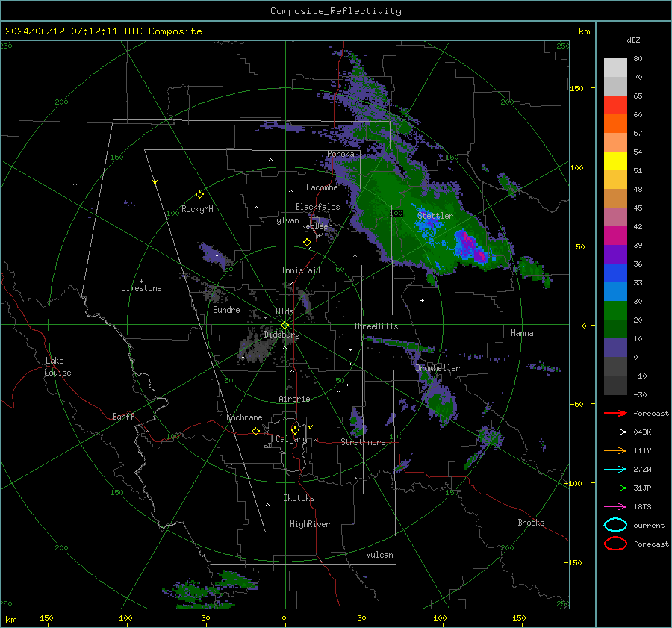Click the Lacombe label

tap(322, 187)
